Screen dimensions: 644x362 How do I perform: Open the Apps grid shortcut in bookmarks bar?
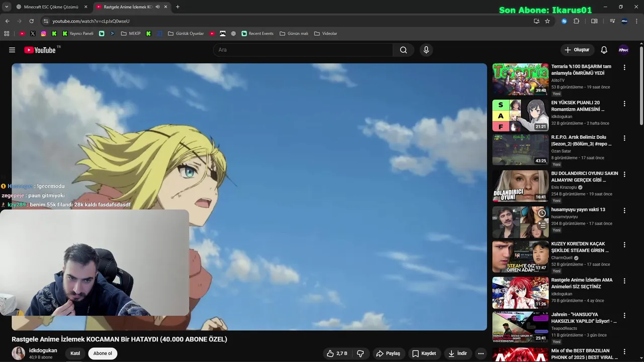(7, 34)
